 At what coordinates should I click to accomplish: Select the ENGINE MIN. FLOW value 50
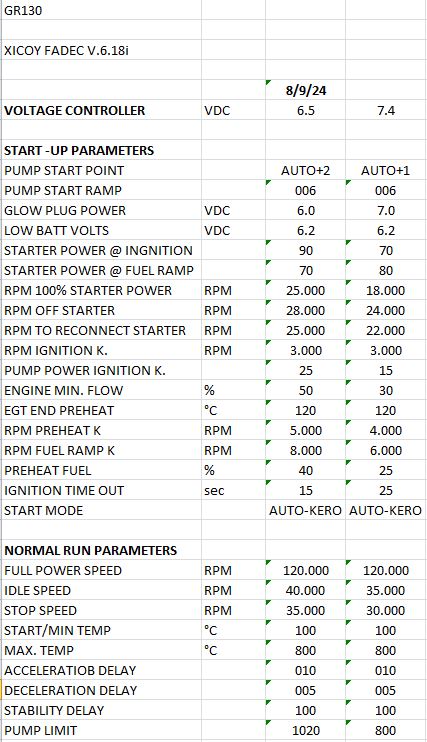(305, 390)
